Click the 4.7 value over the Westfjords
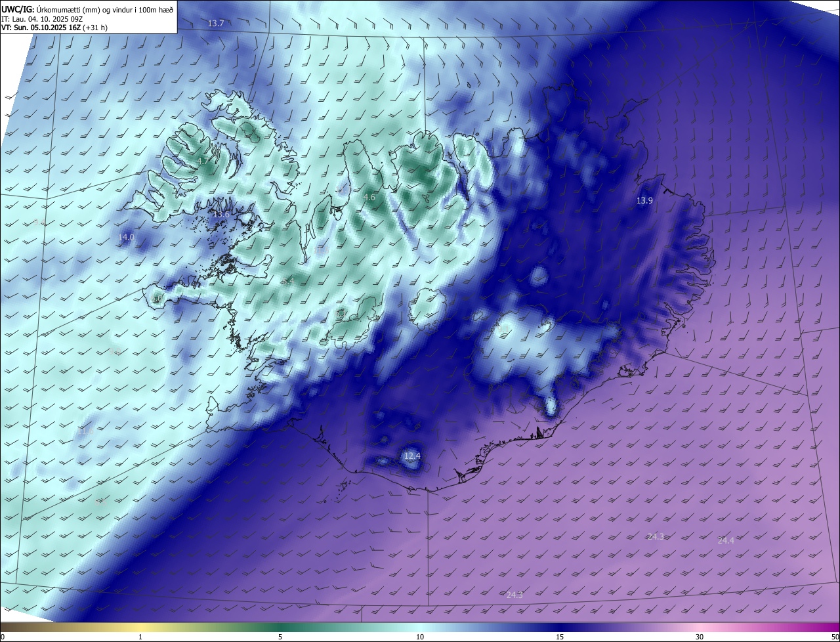Screen dimensions: 840x642 (203, 161)
